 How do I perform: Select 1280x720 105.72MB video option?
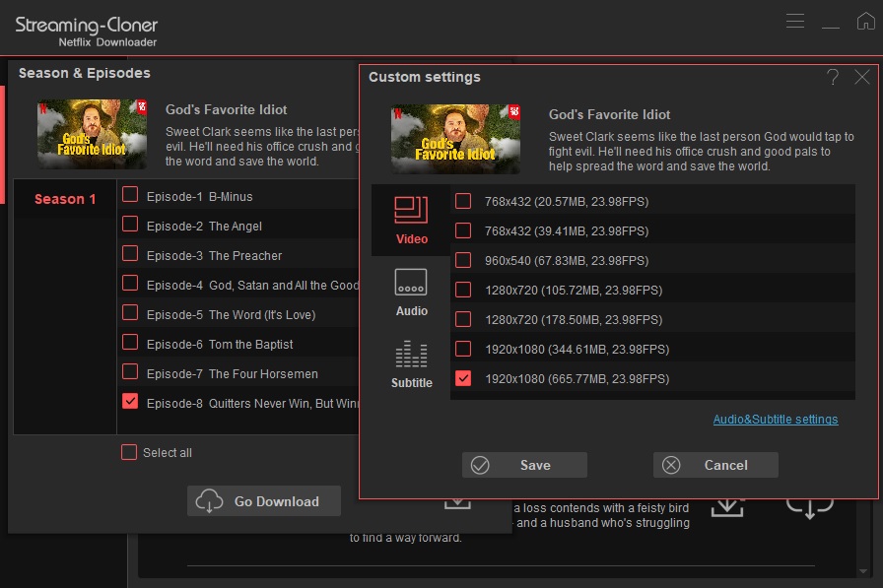pyautogui.click(x=463, y=290)
